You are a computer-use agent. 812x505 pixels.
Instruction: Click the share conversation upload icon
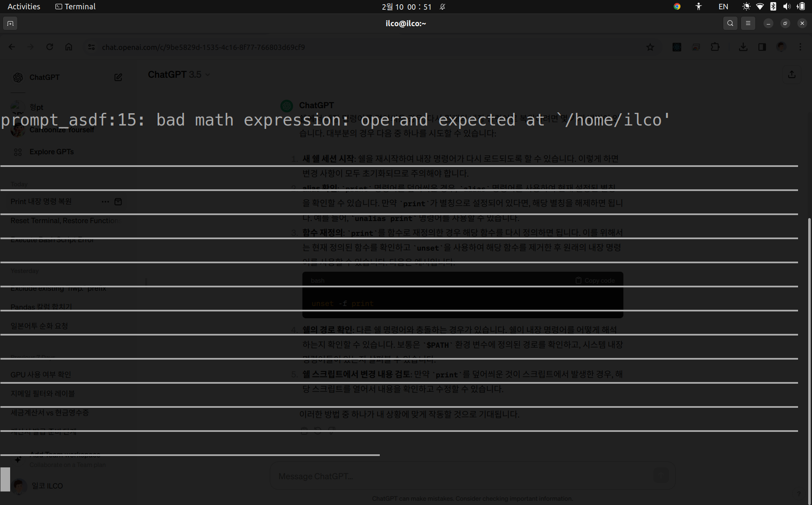click(x=792, y=74)
